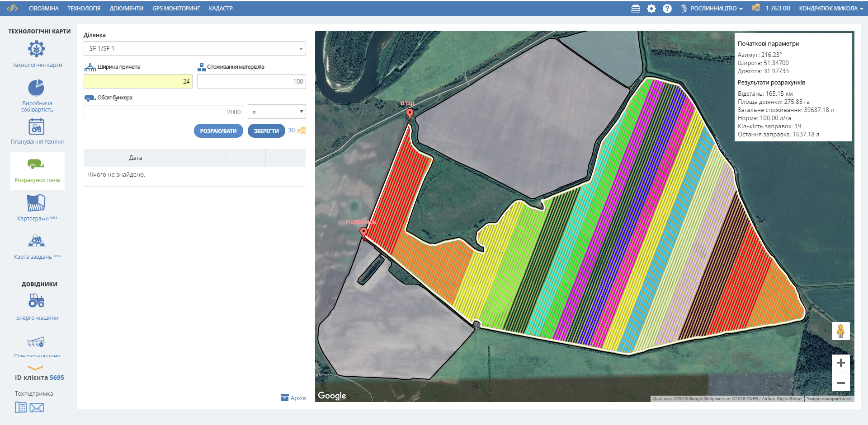868x425 pixels.
Task: Open the bunker volume unit dropdown
Action: point(277,112)
